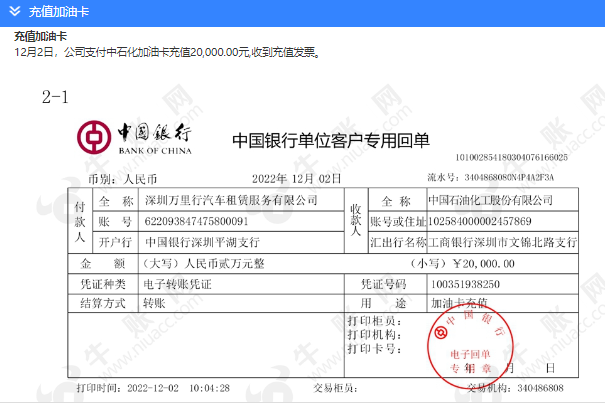Click amount in words 人民币贰万元整
This screenshot has width=605, height=403.
tap(225, 264)
